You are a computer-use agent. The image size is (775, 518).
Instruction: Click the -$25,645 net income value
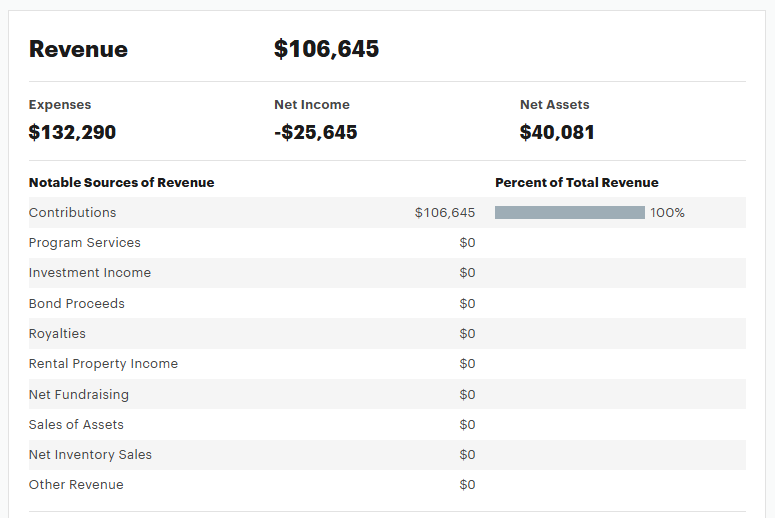point(315,132)
